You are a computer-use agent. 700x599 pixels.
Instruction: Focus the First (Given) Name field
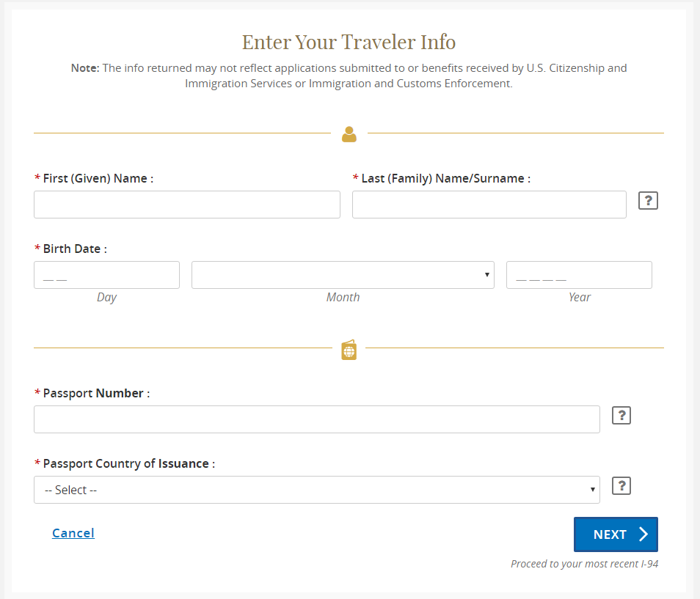187,205
